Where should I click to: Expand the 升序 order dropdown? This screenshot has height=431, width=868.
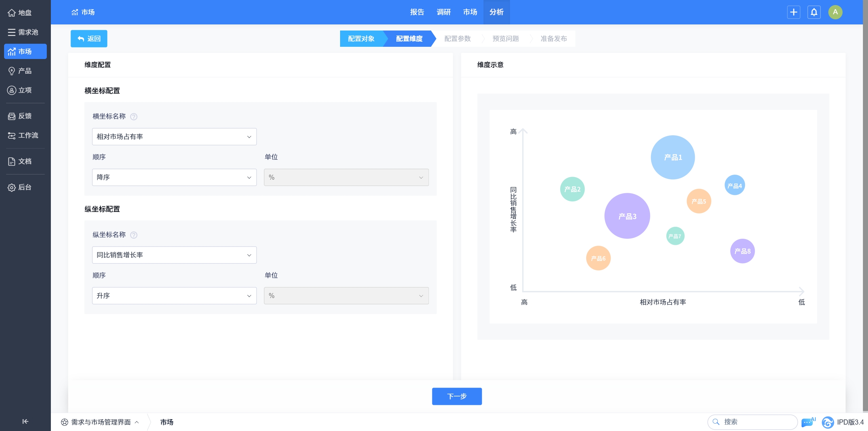tap(174, 296)
